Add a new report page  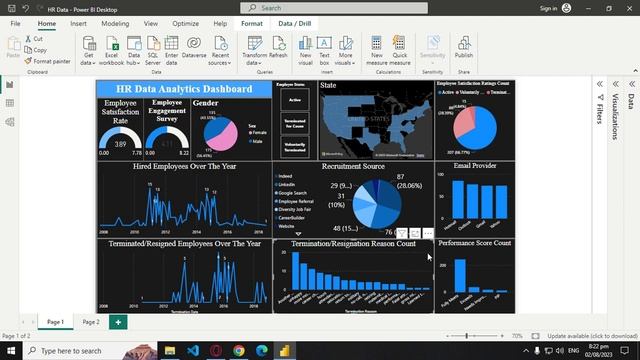click(x=118, y=322)
